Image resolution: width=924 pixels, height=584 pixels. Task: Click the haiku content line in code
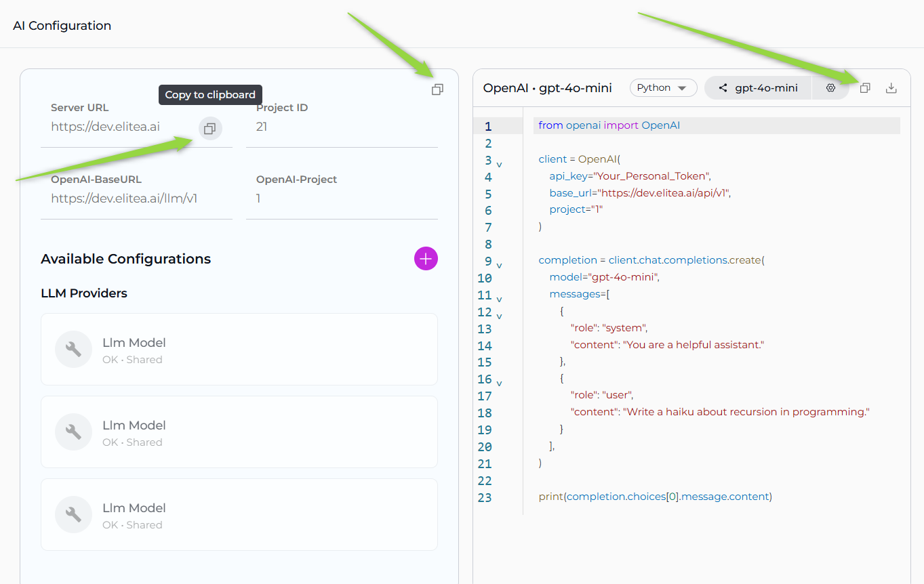pos(720,412)
